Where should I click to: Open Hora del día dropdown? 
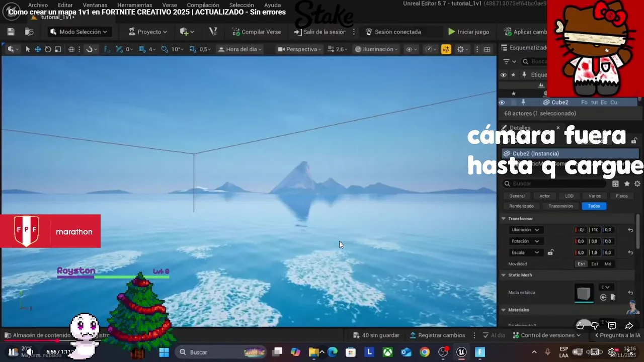(x=240, y=49)
